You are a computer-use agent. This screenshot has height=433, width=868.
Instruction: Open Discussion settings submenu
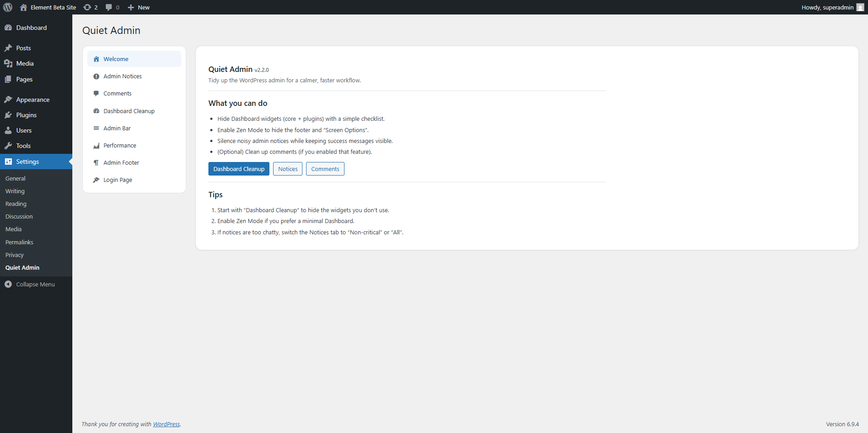[x=36, y=216]
